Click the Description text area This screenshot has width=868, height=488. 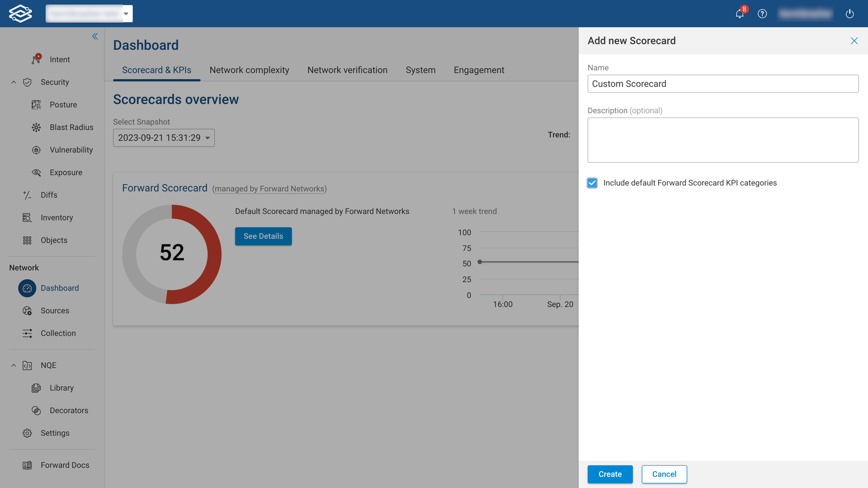[722, 140]
